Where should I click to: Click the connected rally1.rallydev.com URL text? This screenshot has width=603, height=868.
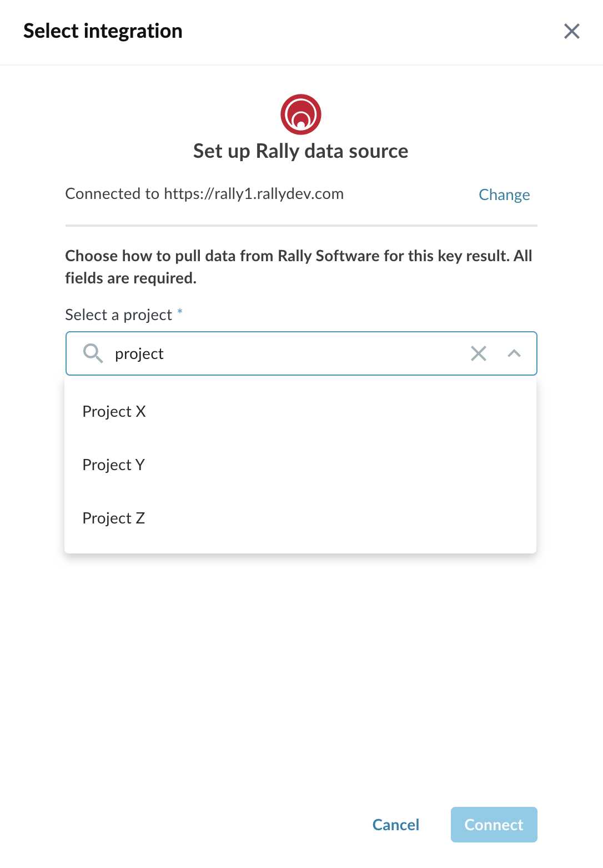point(254,193)
